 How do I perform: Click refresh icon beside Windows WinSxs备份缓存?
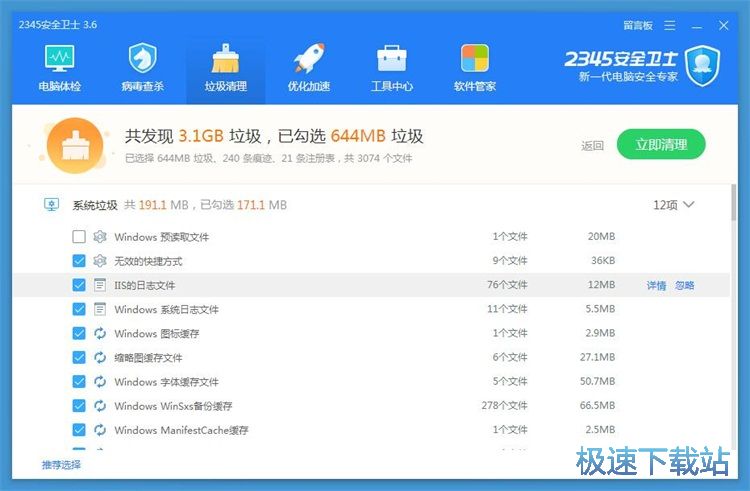tap(99, 405)
